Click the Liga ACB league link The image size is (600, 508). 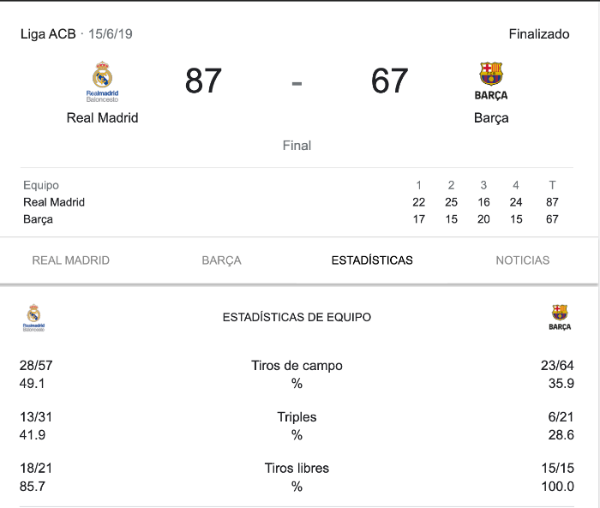coord(48,34)
